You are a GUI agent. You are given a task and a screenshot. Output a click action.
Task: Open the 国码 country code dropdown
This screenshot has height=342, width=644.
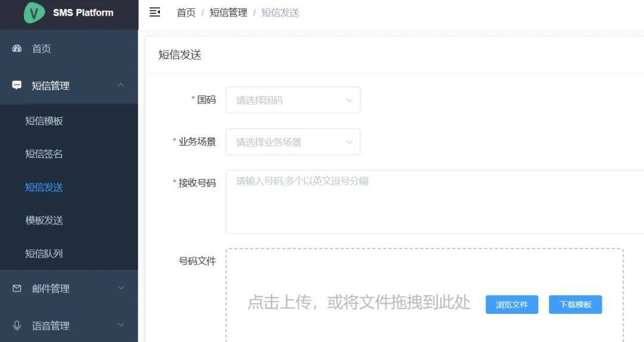(293, 100)
